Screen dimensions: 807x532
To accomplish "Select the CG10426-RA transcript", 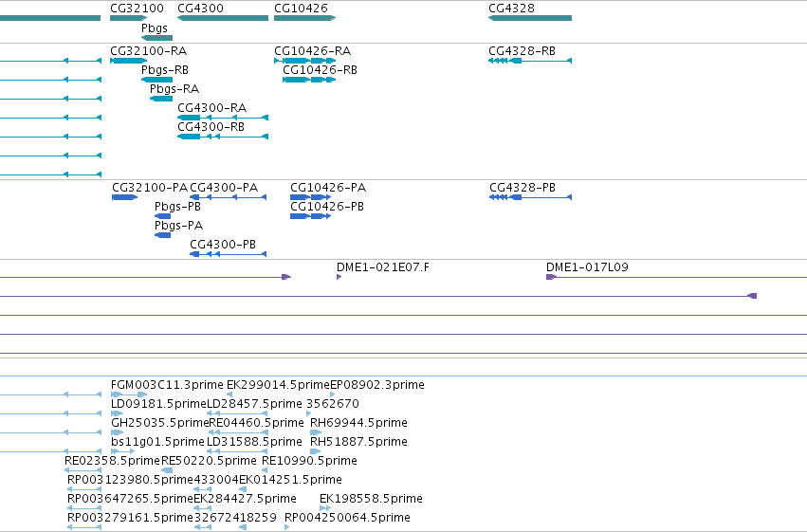I will 304,61.
